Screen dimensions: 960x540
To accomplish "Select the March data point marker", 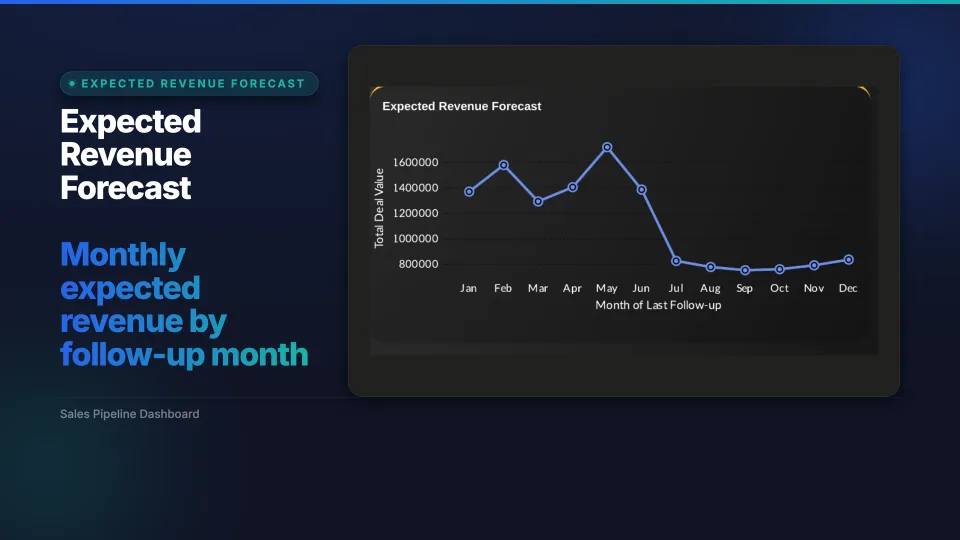I will click(538, 201).
